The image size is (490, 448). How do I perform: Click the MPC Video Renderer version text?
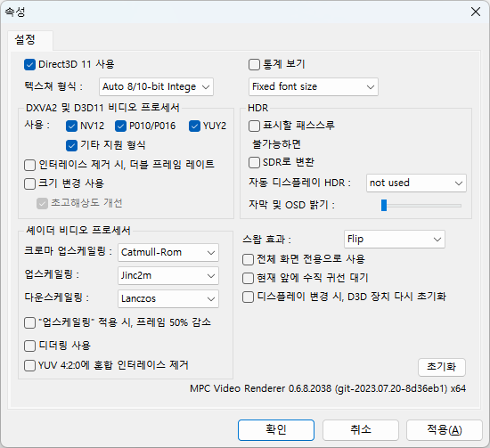328,388
